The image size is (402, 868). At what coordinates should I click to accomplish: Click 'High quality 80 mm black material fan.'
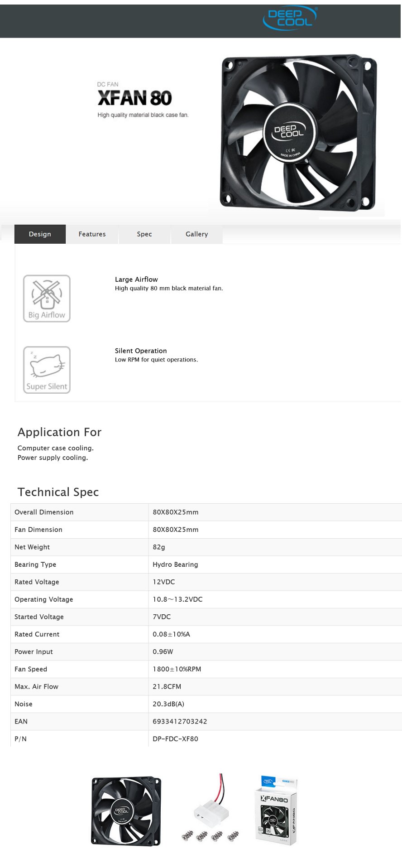point(169,288)
